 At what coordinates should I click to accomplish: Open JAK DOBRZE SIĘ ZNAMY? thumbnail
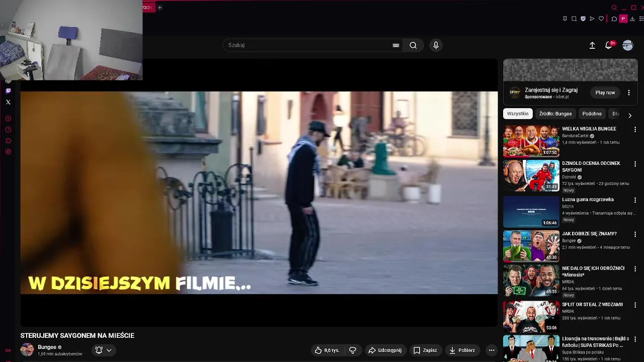[x=531, y=246]
